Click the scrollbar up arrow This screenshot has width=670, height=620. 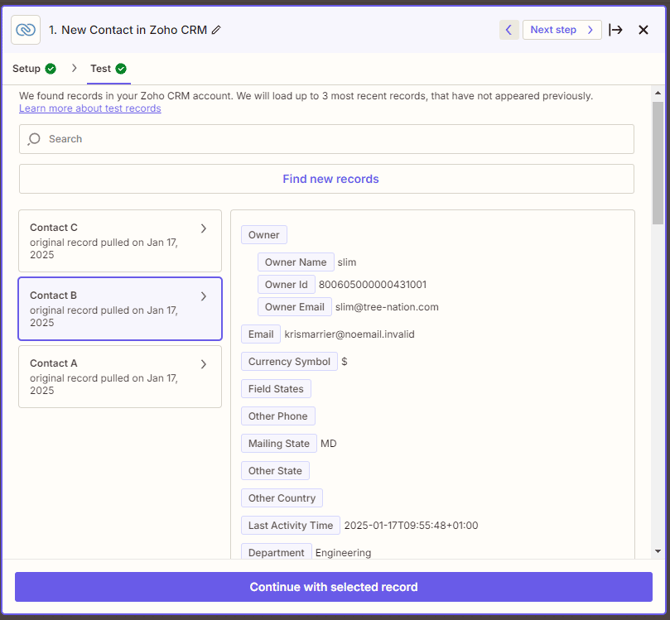(x=658, y=93)
